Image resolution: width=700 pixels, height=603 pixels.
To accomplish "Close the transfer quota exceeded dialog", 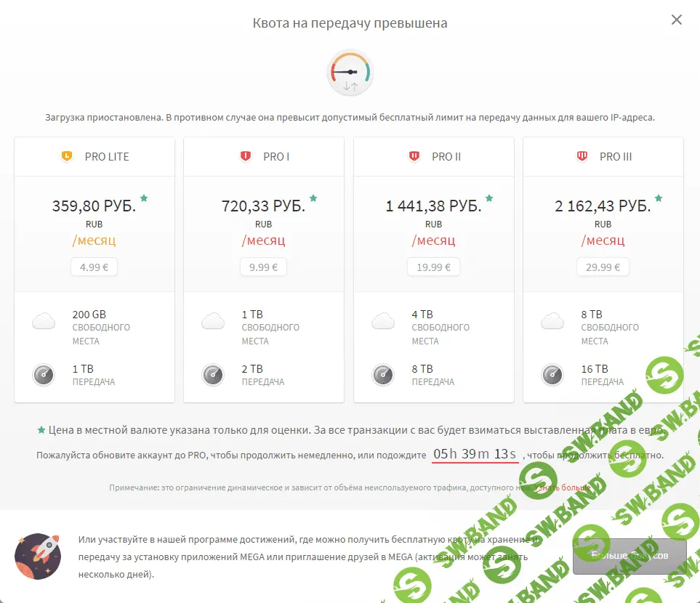I will coord(677,20).
